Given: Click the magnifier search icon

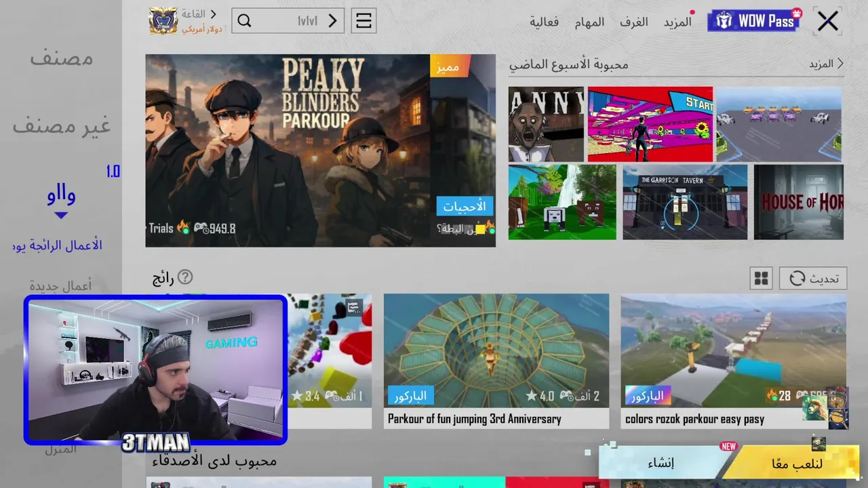Looking at the screenshot, I should (245, 21).
